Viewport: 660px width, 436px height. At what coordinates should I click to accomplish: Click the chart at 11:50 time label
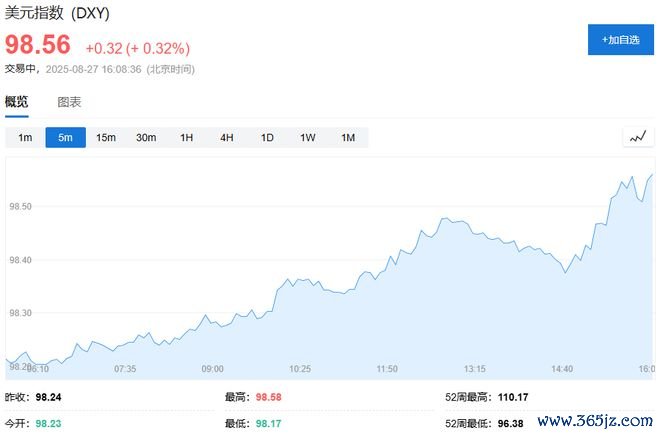(387, 368)
